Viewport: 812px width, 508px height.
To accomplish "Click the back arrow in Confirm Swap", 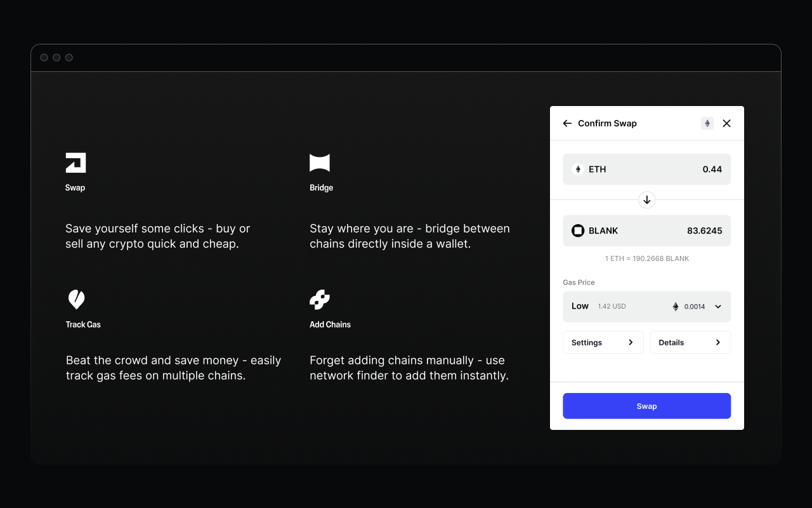I will [566, 123].
